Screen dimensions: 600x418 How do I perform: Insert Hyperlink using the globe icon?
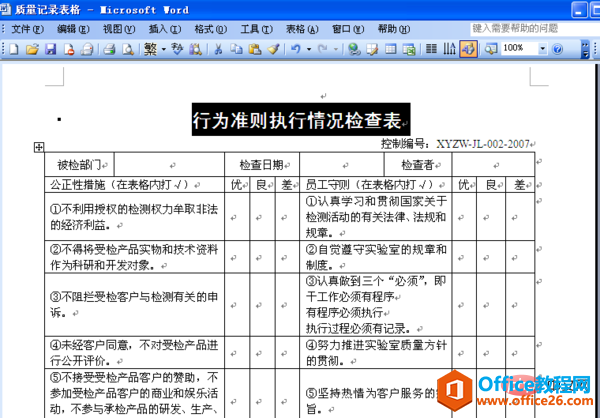point(354,49)
